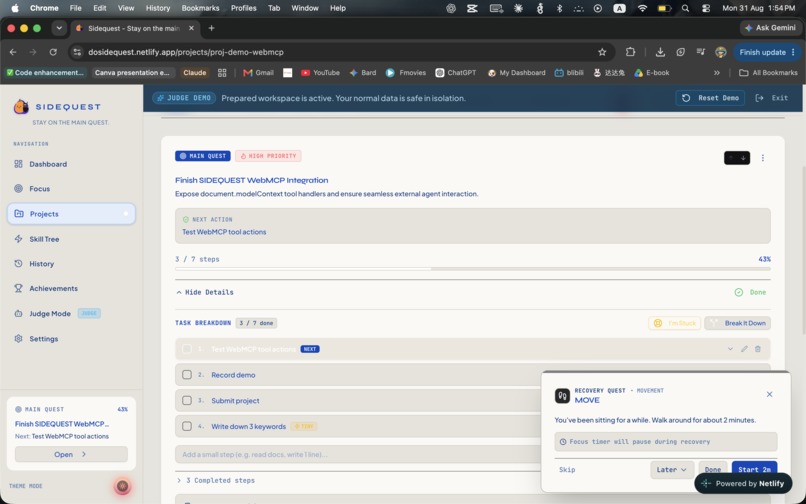
Task: Close the Recovery Quest popup
Action: tap(770, 394)
